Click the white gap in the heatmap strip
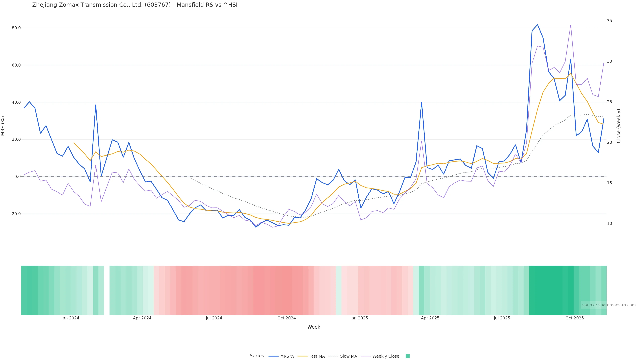 (x=107, y=290)
